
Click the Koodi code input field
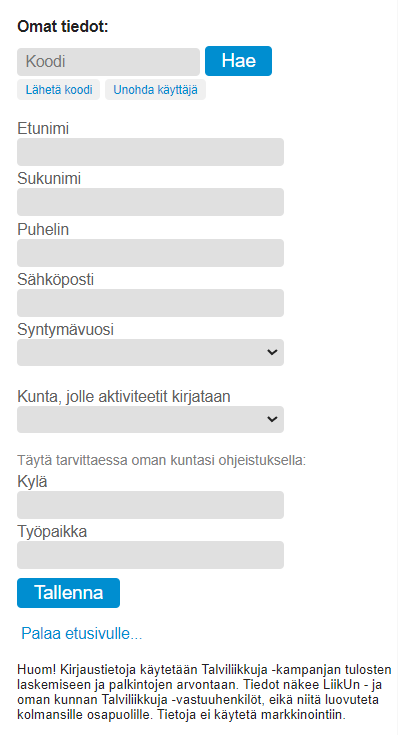click(x=108, y=61)
